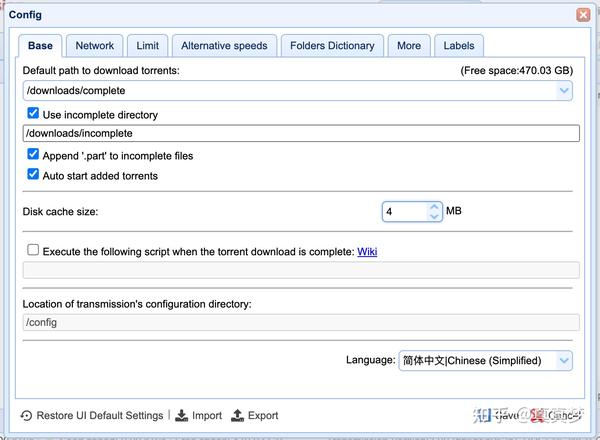This screenshot has width=600, height=440.
Task: Click the incomplete directory path field
Action: tap(301, 133)
